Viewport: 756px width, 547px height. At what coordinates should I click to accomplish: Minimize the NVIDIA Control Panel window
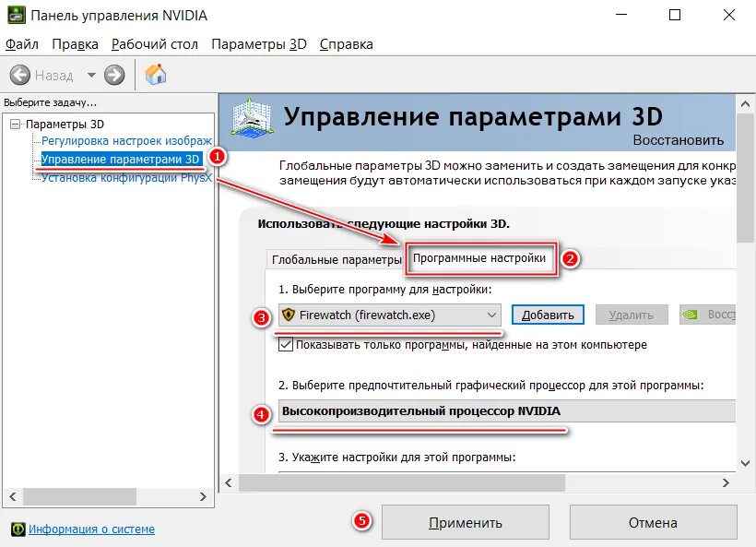621,15
